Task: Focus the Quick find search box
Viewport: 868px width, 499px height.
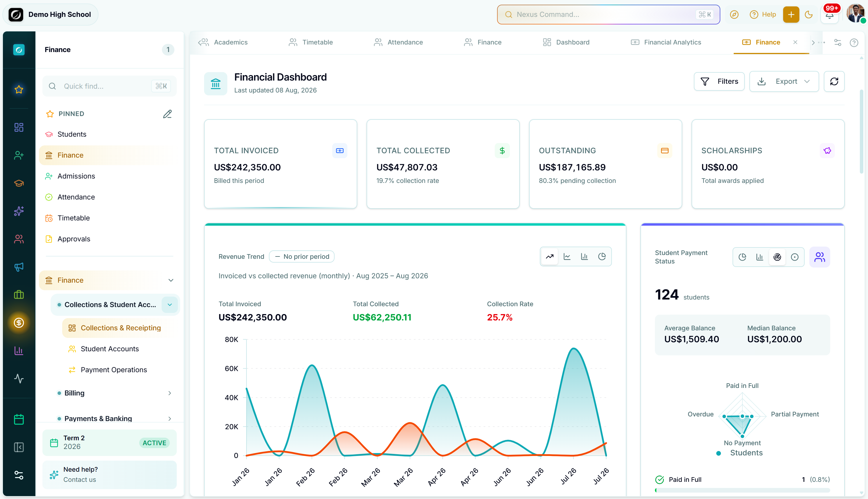Action: point(110,86)
